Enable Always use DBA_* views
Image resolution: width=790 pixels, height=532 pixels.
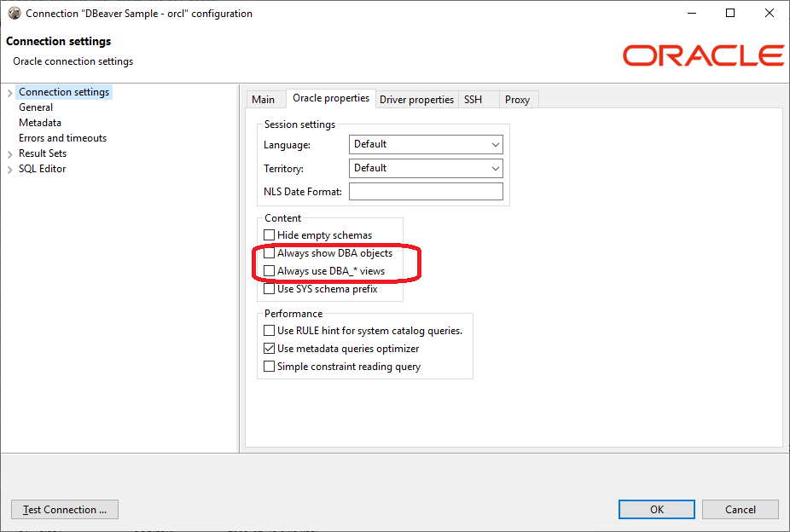(x=270, y=271)
